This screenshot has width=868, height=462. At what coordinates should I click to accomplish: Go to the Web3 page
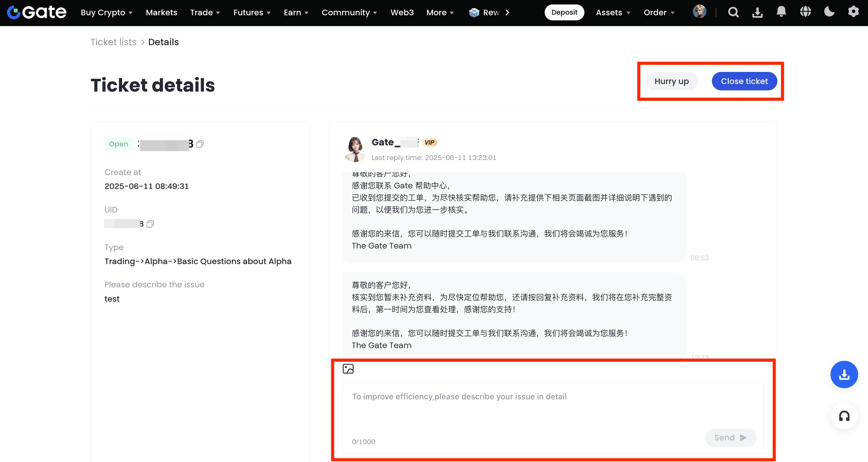(402, 12)
